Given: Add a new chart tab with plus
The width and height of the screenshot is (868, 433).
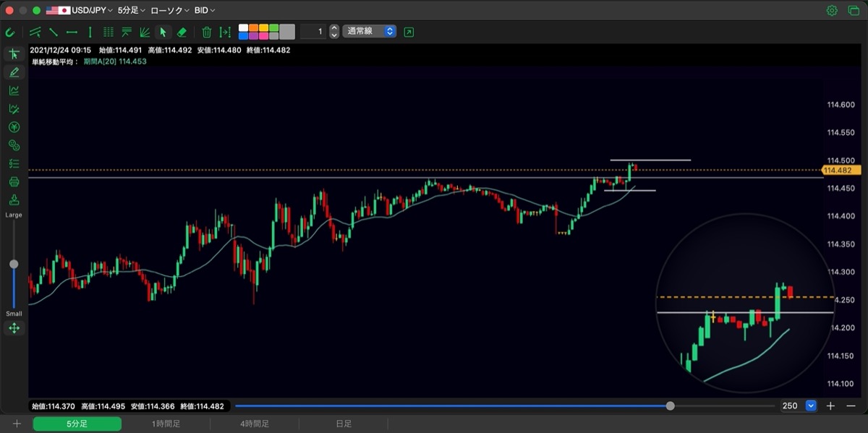Looking at the screenshot, I should point(17,424).
